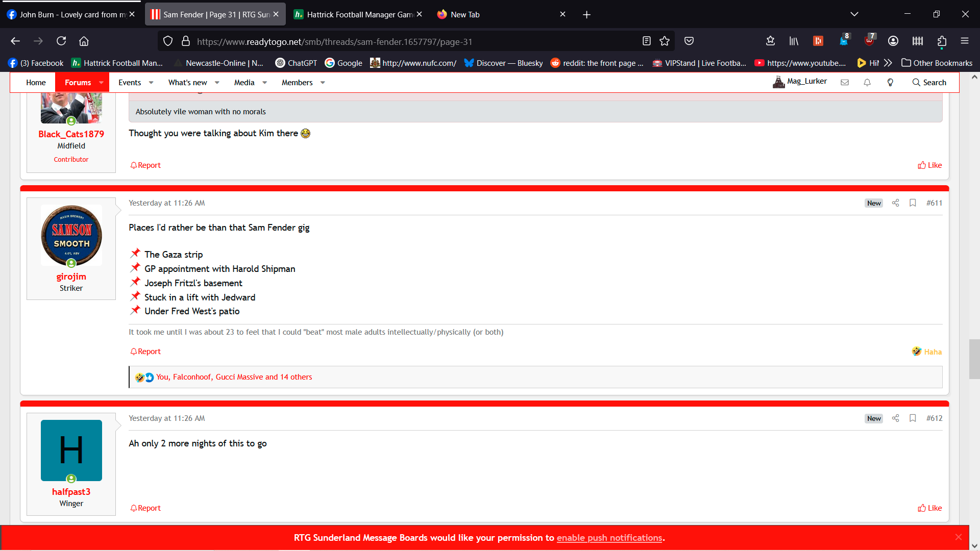The height and width of the screenshot is (551, 980).
Task: Open the conversations inbox envelope icon
Action: pyautogui.click(x=845, y=83)
